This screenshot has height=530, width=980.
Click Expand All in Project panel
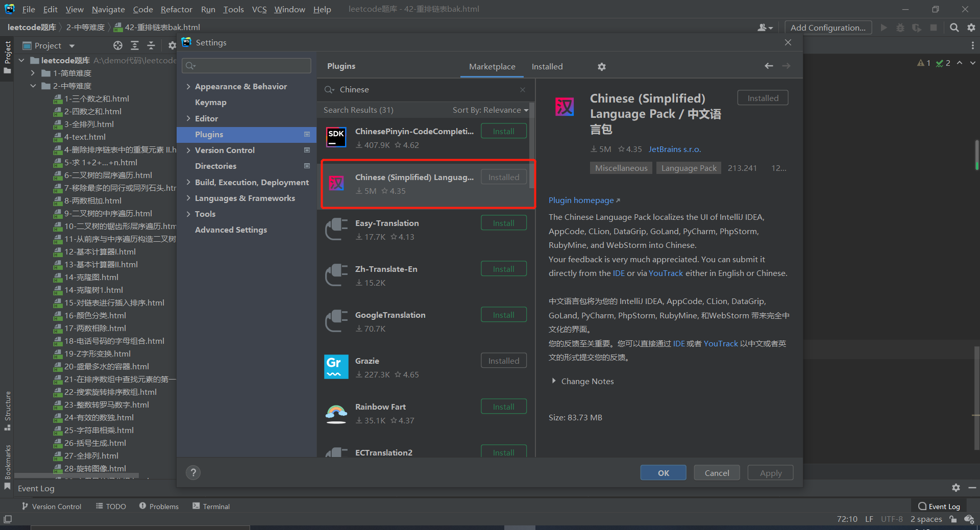[135, 45]
